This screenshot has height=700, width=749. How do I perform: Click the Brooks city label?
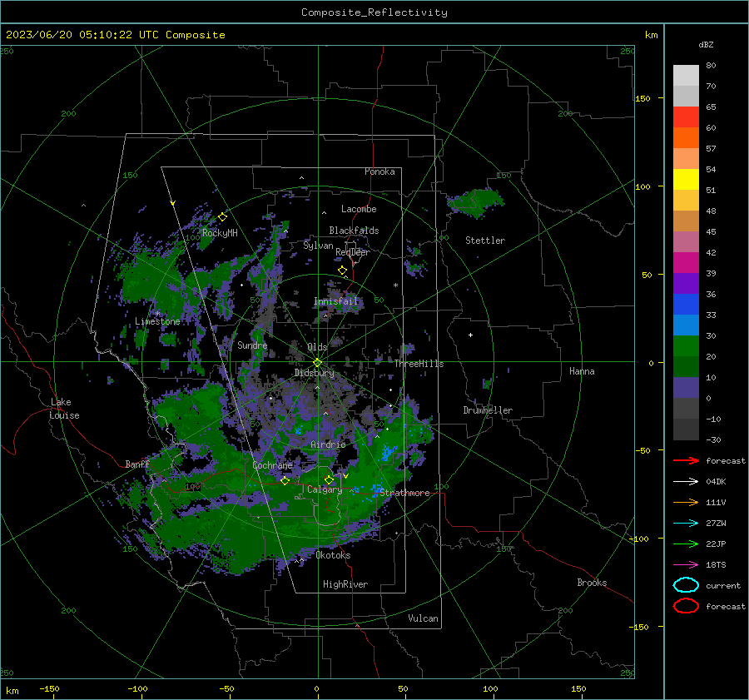592,583
